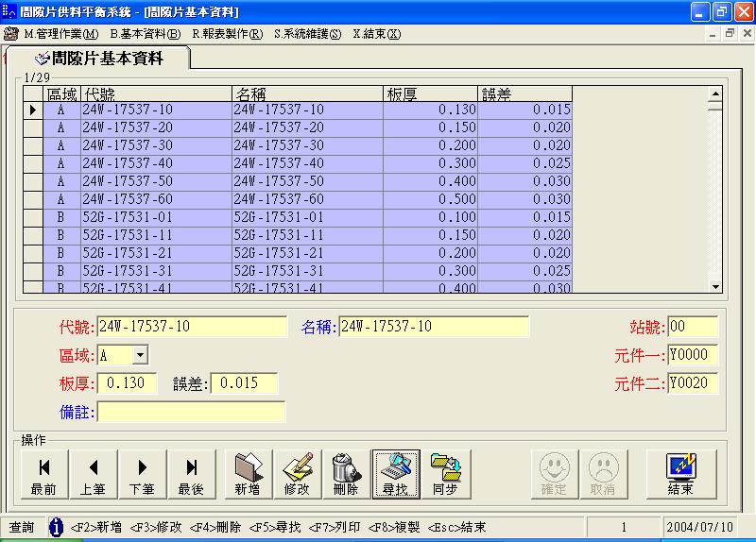Image resolution: width=756 pixels, height=542 pixels.
Task: Click 名稱 cell 24W-17537-40
Action: [308, 163]
